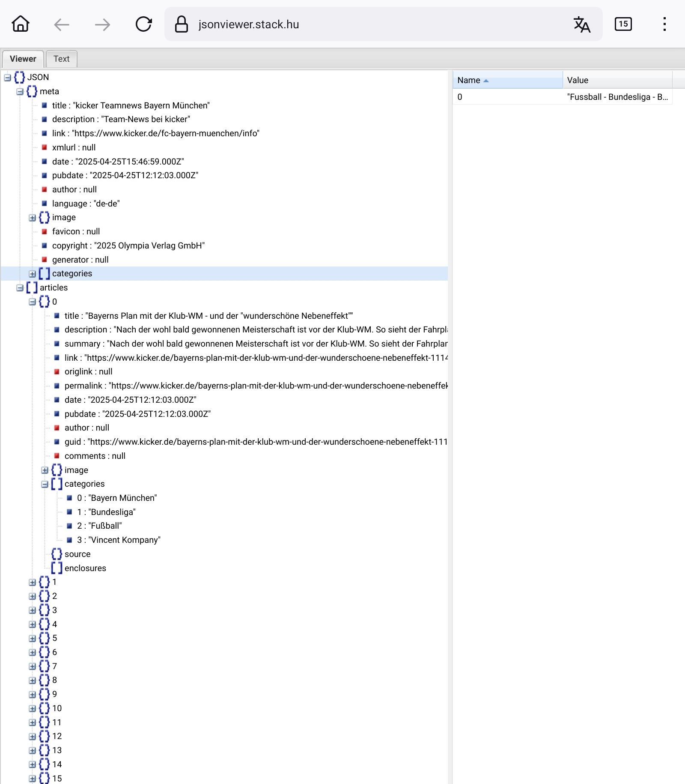Viewport: 685px width, 784px height.
Task: Go forward using the forward arrow
Action: [x=103, y=24]
